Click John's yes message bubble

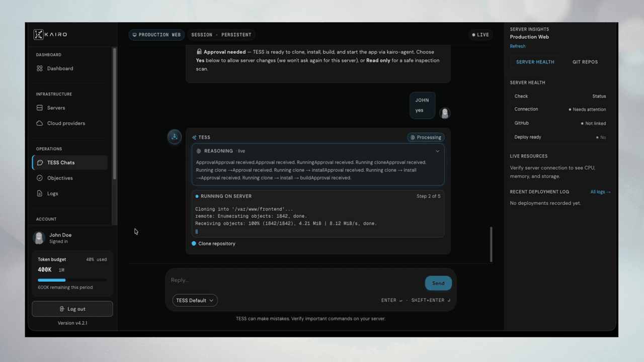click(422, 105)
